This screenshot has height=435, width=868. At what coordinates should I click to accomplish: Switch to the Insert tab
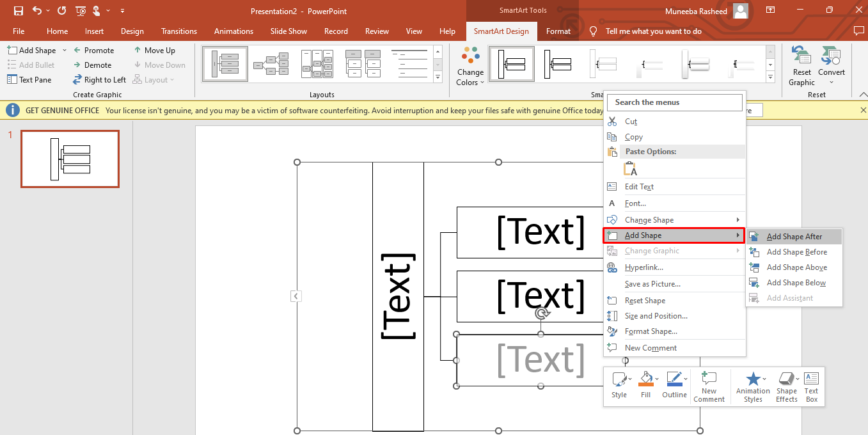(x=94, y=31)
